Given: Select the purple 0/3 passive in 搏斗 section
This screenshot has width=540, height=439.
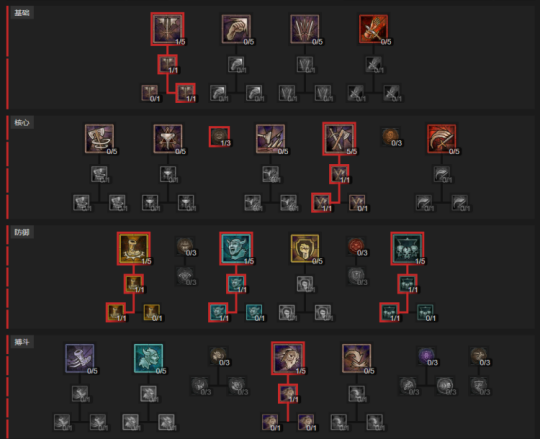Looking at the screenshot, I should [426, 356].
